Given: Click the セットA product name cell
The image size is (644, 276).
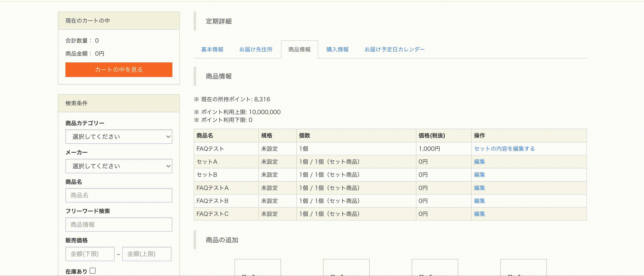Looking at the screenshot, I should click(x=226, y=162).
